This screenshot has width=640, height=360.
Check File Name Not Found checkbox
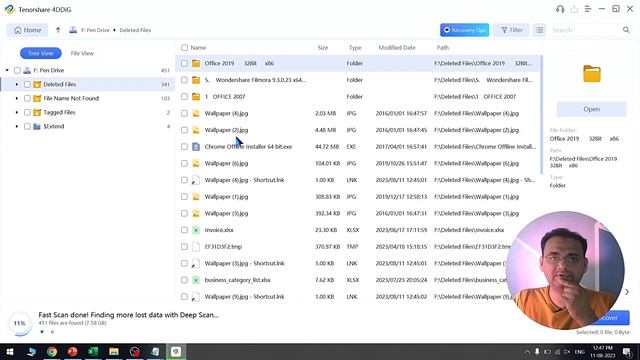pyautogui.click(x=27, y=98)
